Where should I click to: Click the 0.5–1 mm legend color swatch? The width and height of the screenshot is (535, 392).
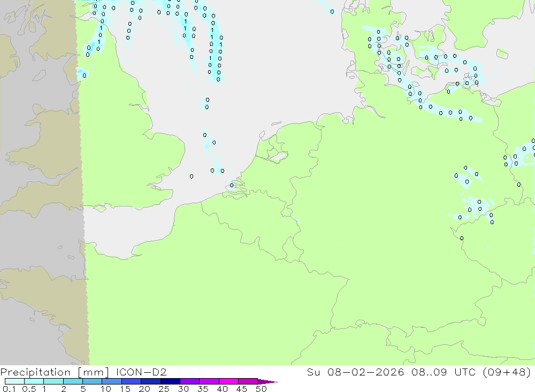click(34, 381)
